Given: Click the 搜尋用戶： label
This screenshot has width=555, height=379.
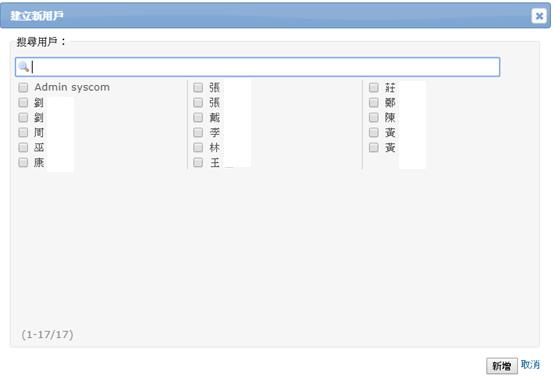Looking at the screenshot, I should click(x=41, y=42).
